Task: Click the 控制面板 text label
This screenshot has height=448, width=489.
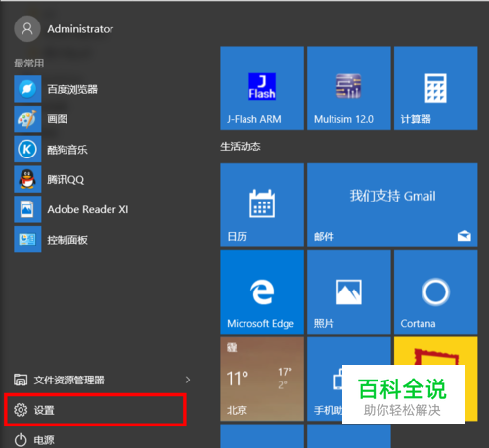Action: pos(67,240)
